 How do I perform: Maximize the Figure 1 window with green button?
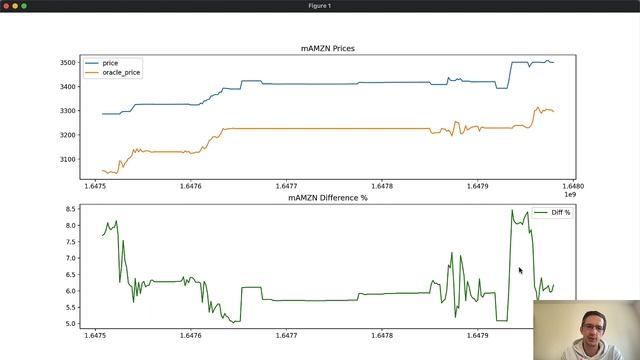pyautogui.click(x=24, y=6)
